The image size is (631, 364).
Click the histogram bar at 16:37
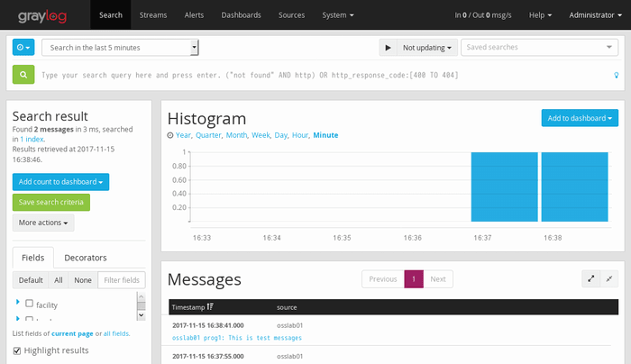pyautogui.click(x=504, y=187)
